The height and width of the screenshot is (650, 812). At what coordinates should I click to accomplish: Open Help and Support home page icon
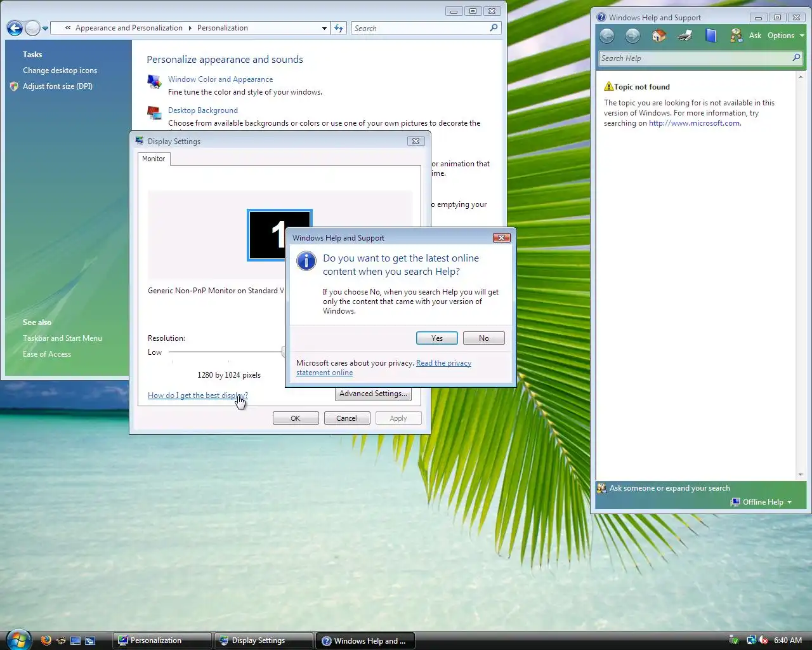click(x=659, y=36)
